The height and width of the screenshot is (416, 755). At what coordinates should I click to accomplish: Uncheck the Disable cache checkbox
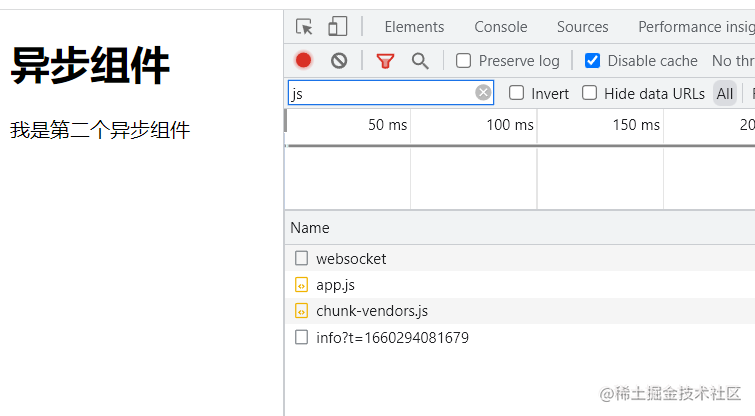(x=593, y=61)
